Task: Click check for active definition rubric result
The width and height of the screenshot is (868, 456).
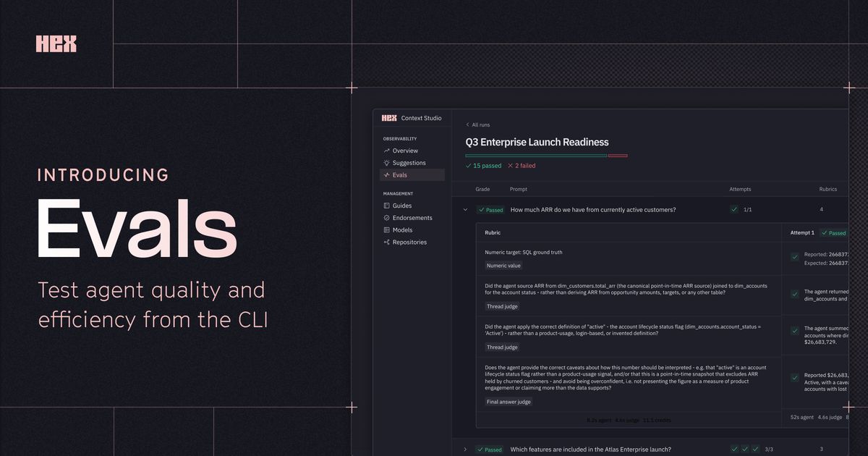Action: click(795, 329)
